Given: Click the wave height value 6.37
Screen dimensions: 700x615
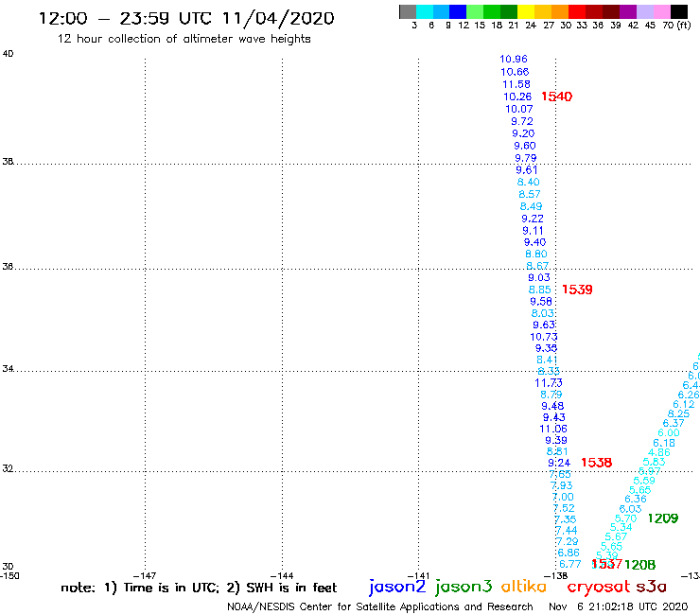Looking at the screenshot, I should pos(674,423).
